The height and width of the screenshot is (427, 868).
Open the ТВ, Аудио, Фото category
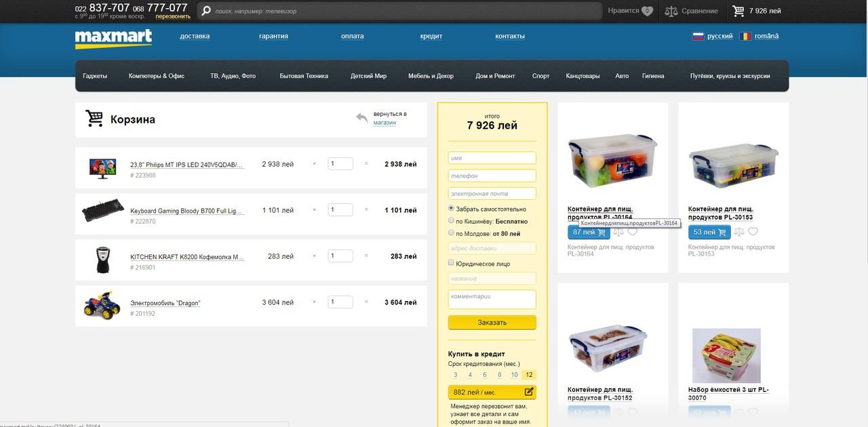[x=233, y=76]
